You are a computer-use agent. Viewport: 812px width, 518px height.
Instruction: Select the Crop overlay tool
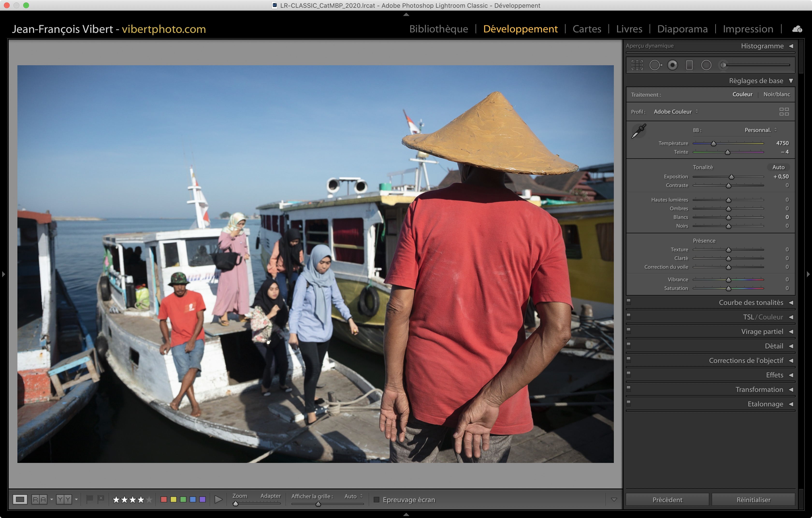click(x=637, y=65)
